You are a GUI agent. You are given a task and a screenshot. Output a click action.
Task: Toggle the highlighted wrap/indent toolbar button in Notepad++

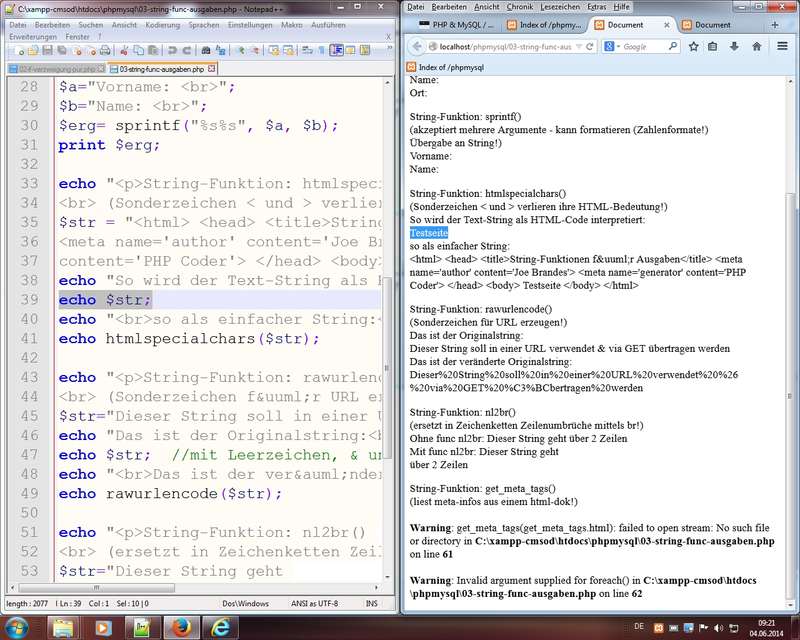click(337, 49)
